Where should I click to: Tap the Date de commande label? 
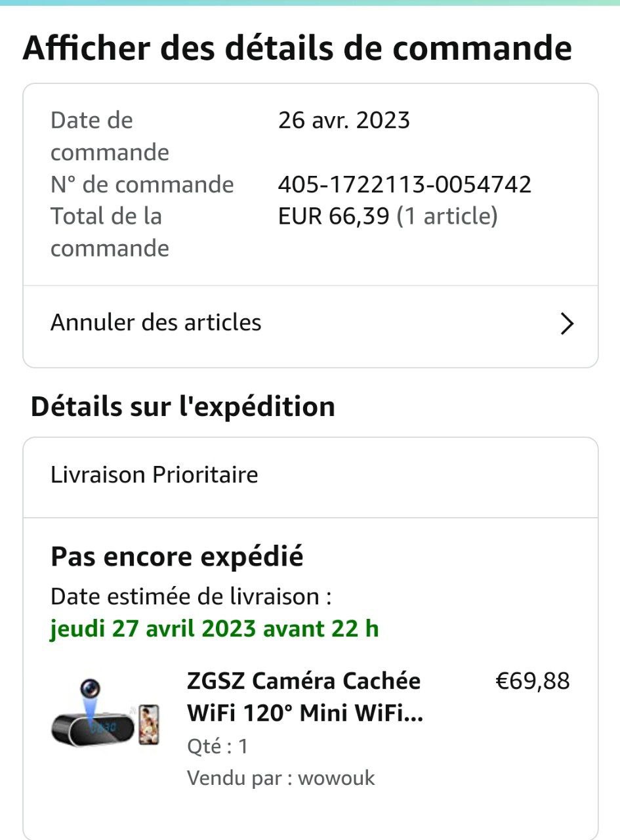pyautogui.click(x=110, y=136)
